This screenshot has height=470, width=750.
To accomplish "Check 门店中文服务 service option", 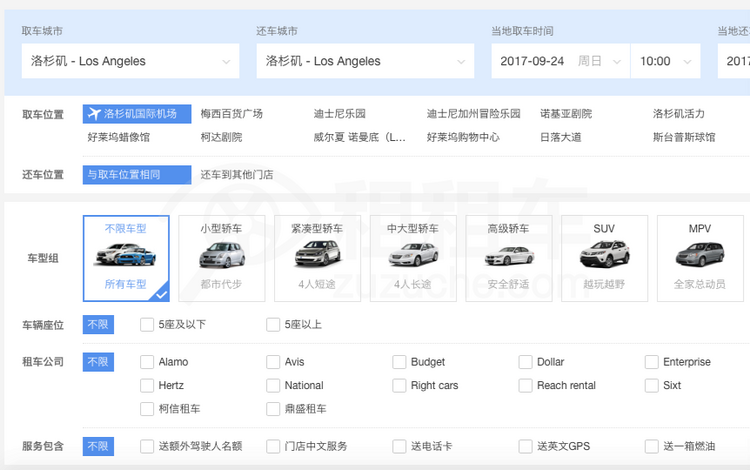I will pos(273,447).
